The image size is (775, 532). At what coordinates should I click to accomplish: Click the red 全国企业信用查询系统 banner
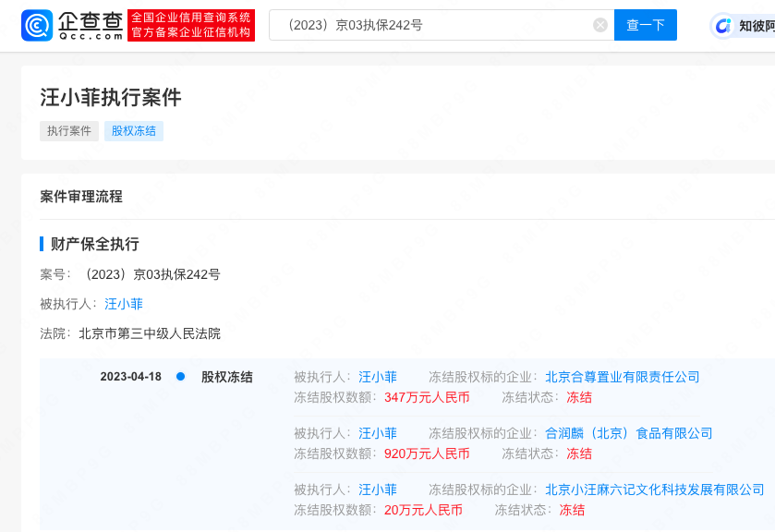[x=191, y=25]
